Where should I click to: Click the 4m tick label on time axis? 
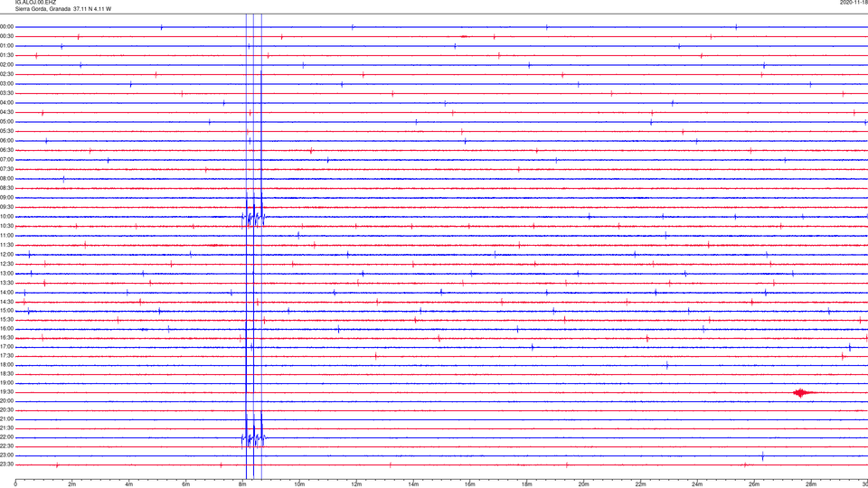click(129, 484)
